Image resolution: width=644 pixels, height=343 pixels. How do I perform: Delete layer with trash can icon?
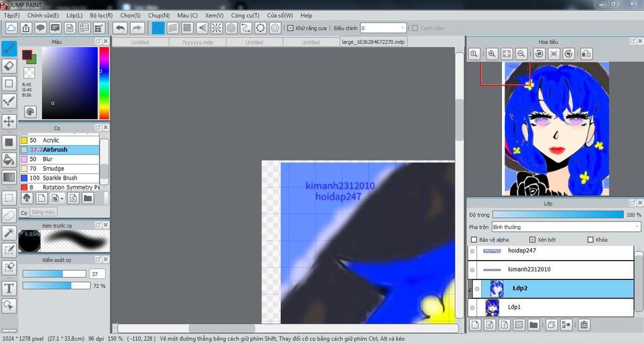pos(584,325)
